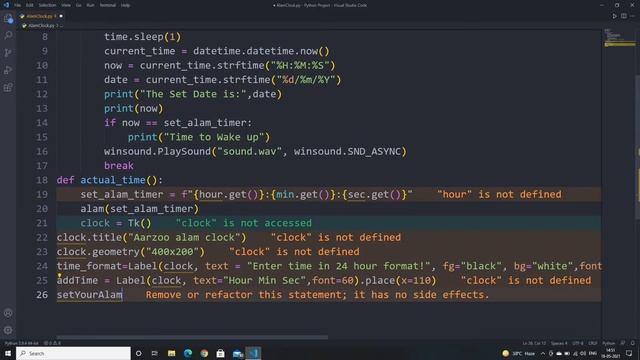Open the notifications bell in status bar
640x360 pixels.
point(632,343)
